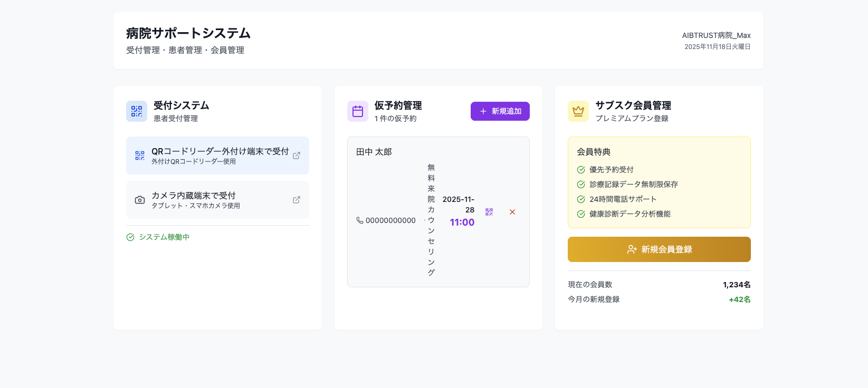Click 無料来院カウンセリング reservation type text
The width and height of the screenshot is (868, 388).
pos(431,220)
